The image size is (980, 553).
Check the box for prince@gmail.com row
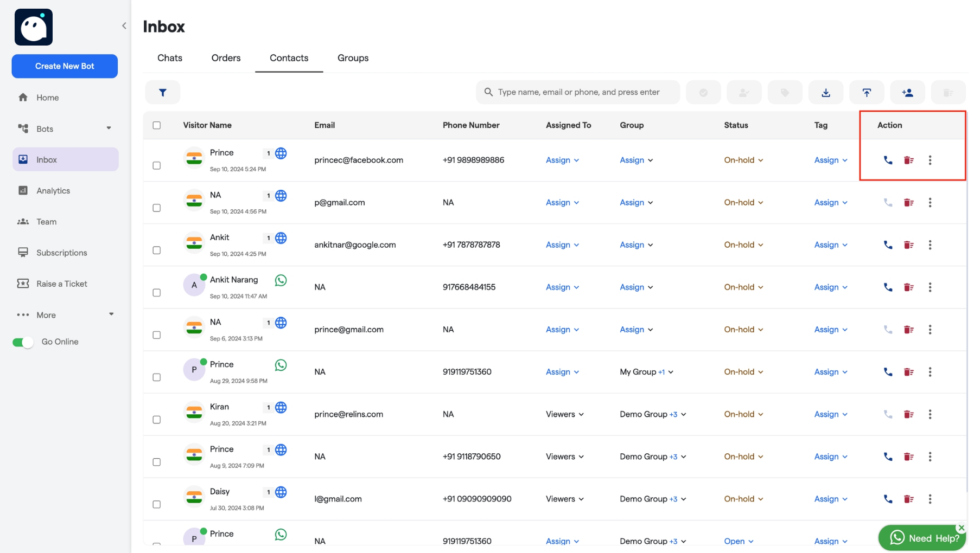pyautogui.click(x=157, y=335)
